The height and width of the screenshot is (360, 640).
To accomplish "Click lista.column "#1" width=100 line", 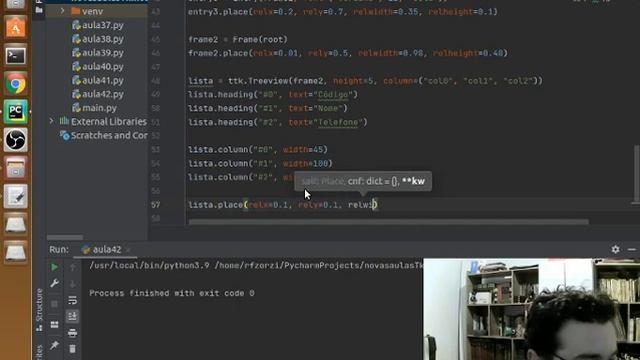I will 260,163.
